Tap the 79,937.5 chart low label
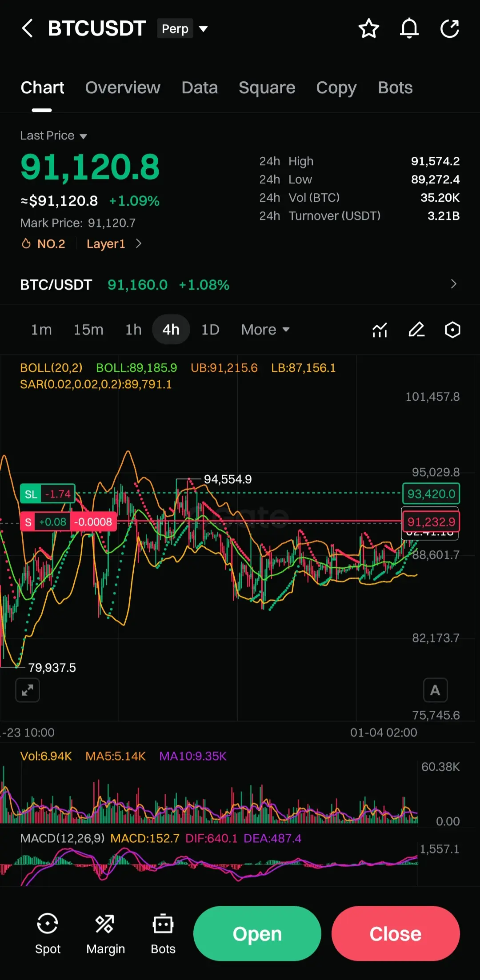This screenshot has height=980, width=480. (52, 668)
